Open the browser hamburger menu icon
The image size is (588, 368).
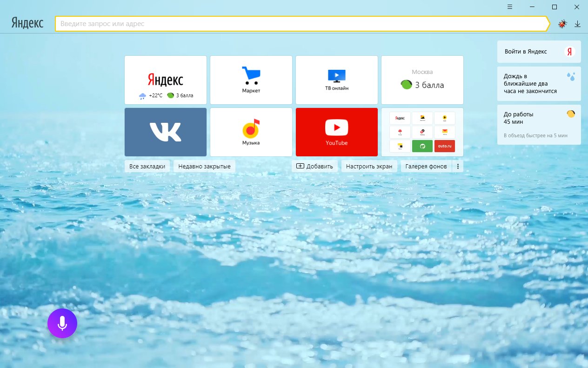pos(510,7)
